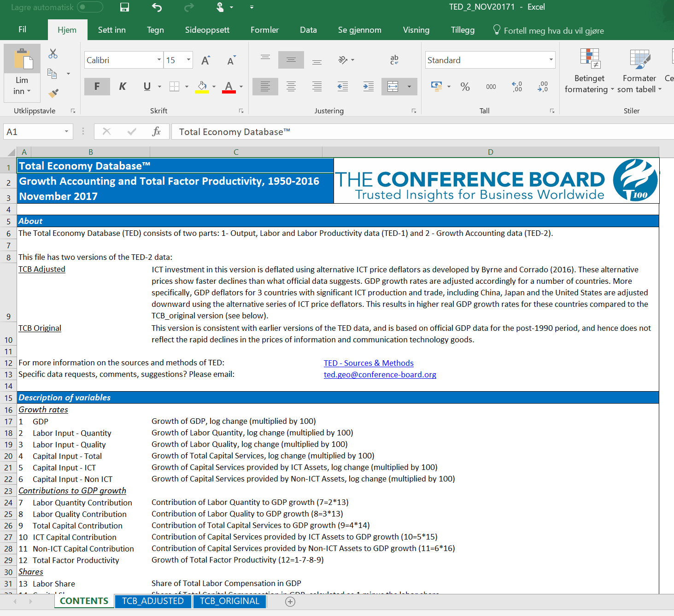Open the Name Box dropdown arrow
674x616 pixels.
point(66,132)
